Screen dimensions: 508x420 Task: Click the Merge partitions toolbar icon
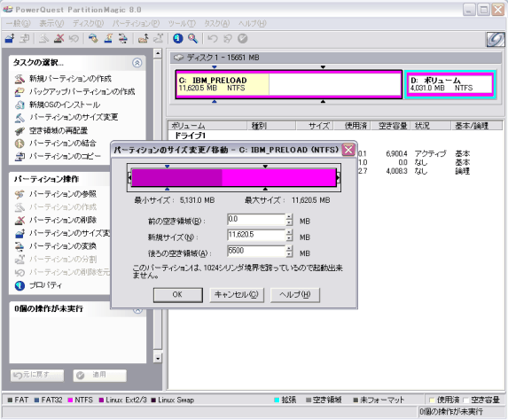[x=143, y=38]
